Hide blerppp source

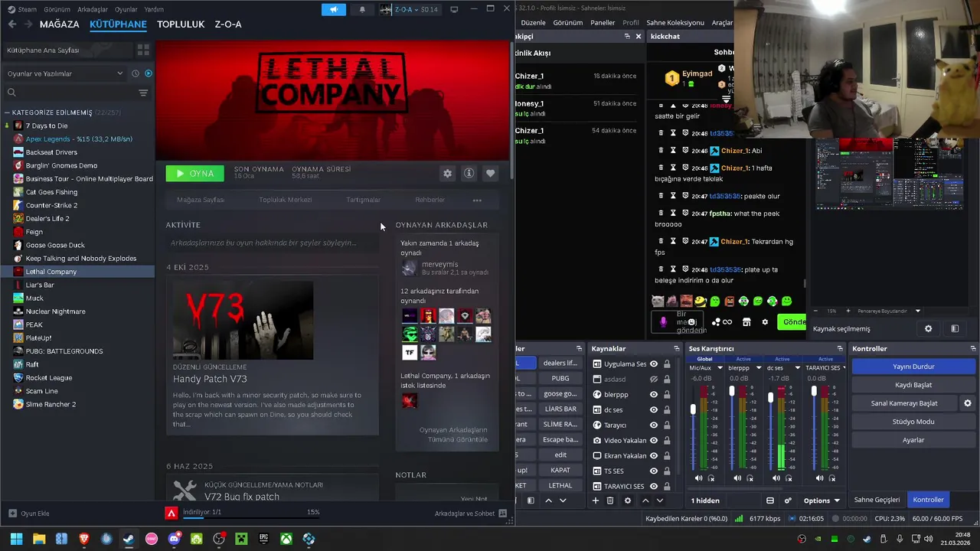pos(654,395)
